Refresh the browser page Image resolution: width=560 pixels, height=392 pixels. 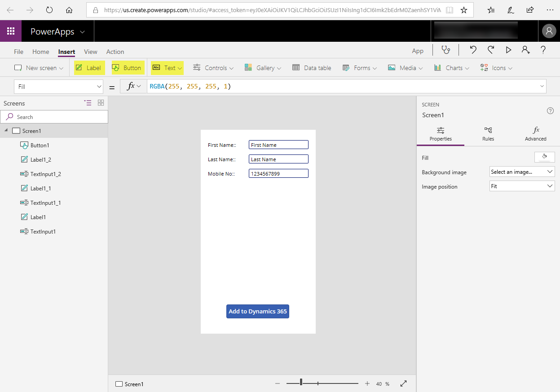49,10
